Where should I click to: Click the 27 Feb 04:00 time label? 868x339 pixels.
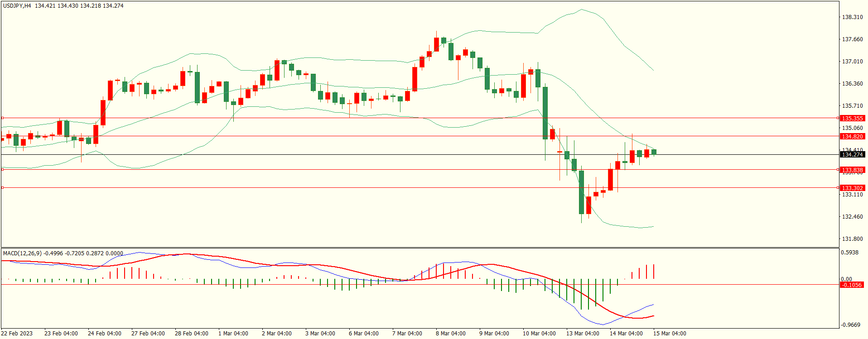[x=148, y=334]
